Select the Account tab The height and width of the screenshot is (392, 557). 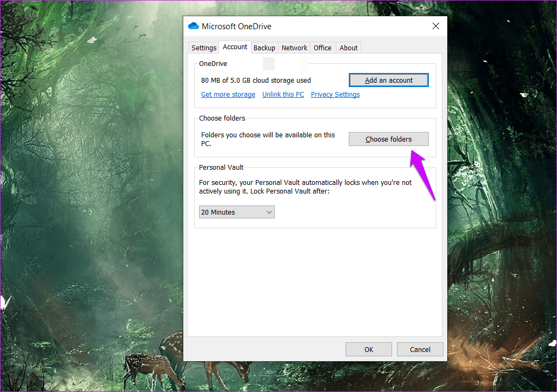click(x=235, y=47)
